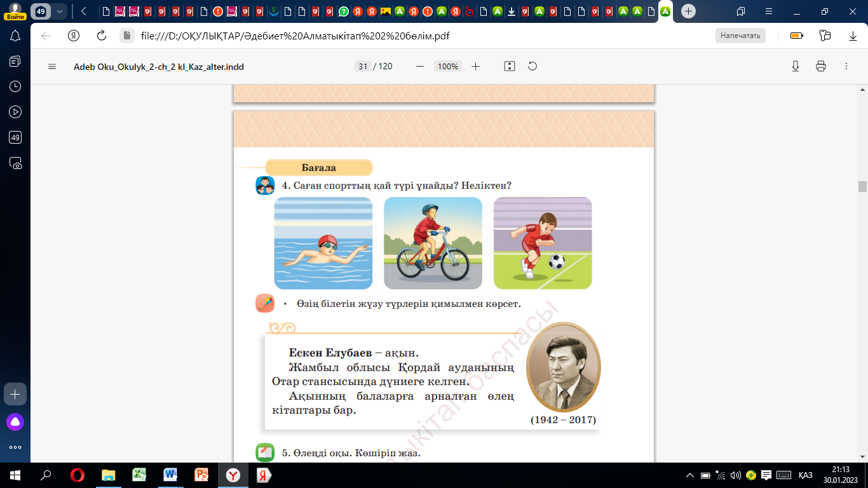The image size is (868, 488).
Task: Open the PDF sidebar hamburger menu
Action: click(x=52, y=66)
